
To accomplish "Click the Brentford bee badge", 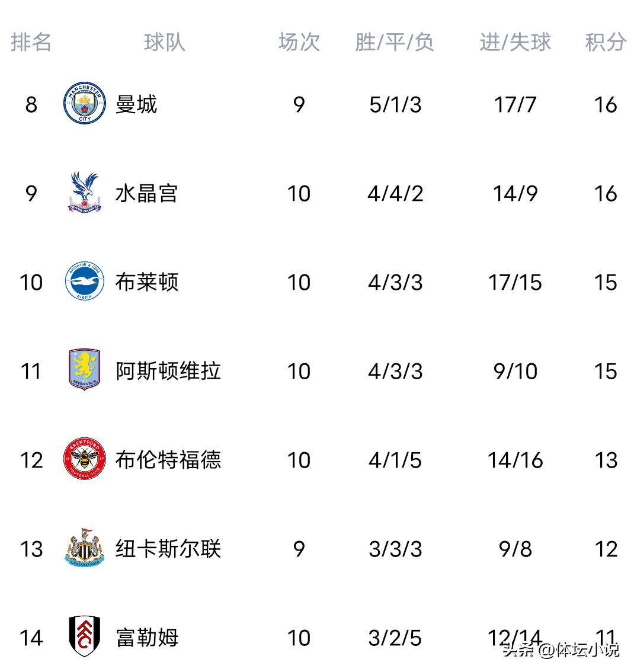I will pyautogui.click(x=85, y=459).
